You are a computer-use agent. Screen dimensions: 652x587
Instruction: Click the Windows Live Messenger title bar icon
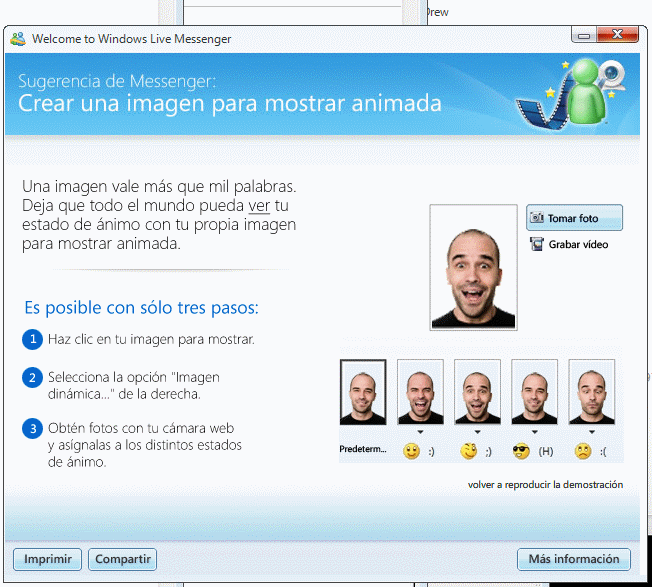coord(18,39)
